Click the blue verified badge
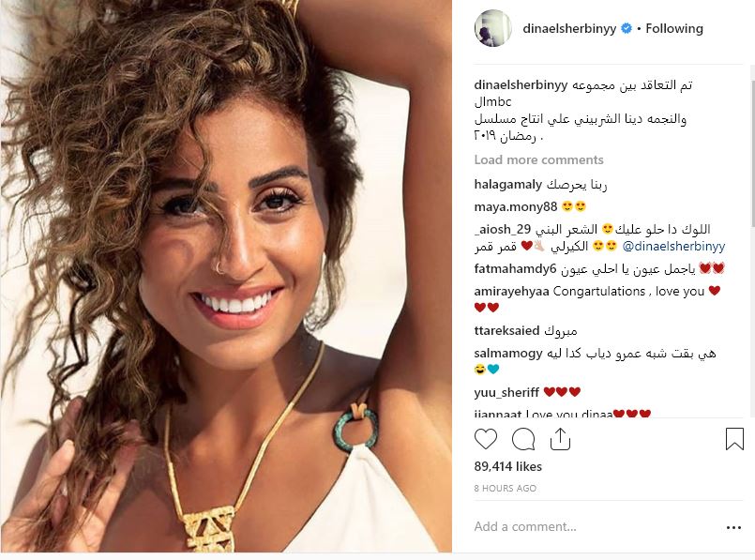Viewport: 755px width, 560px height. click(x=626, y=29)
